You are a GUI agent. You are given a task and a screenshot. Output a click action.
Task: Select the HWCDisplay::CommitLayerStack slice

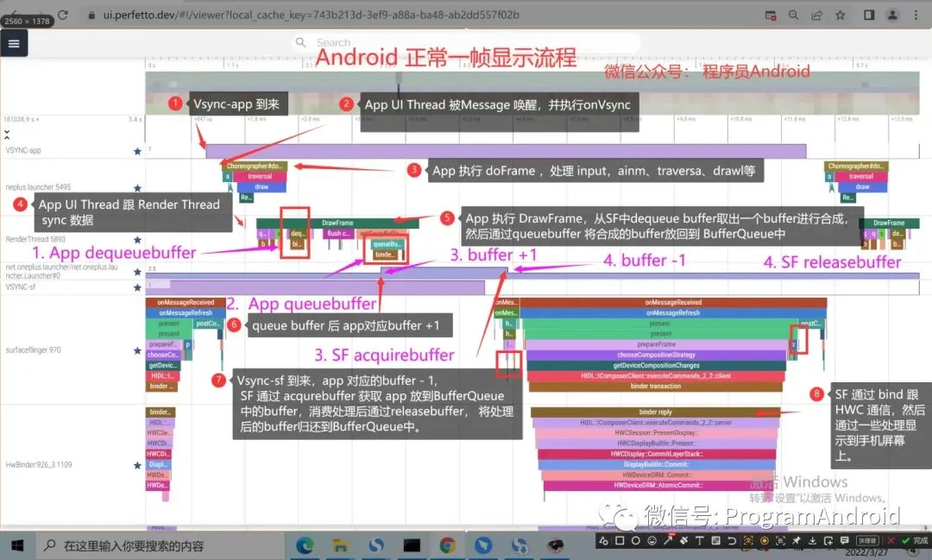(656, 454)
